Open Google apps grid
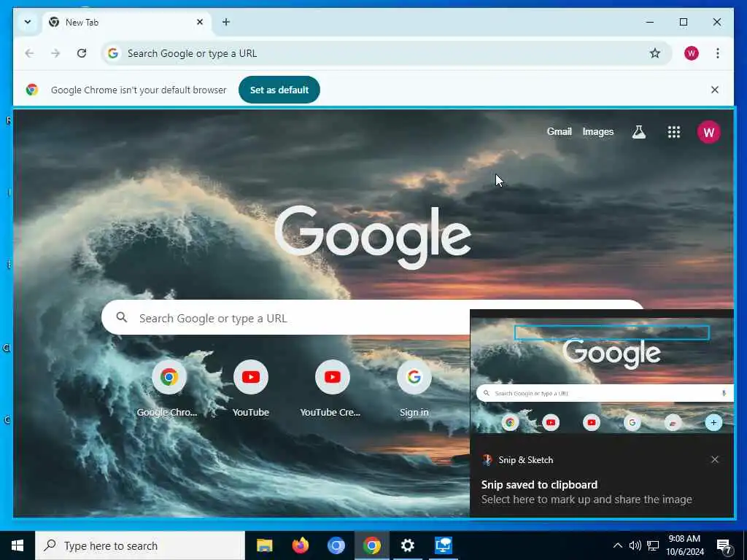Screen dimensions: 747x560 (673, 132)
